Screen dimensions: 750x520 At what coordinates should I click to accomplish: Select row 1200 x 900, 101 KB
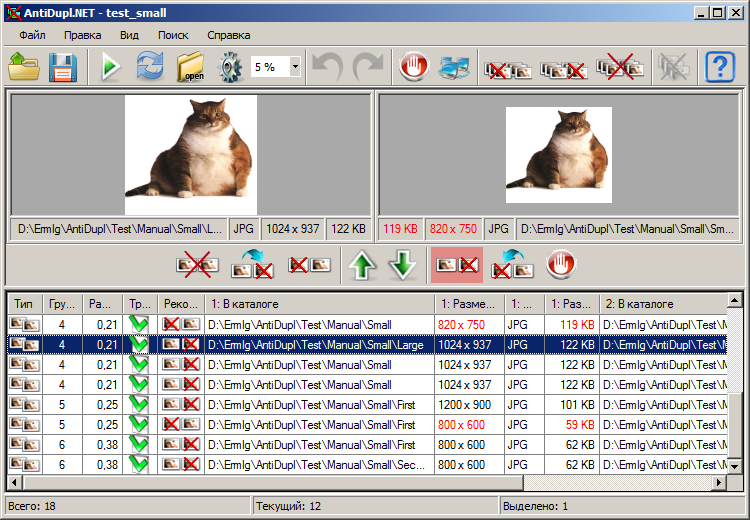(367, 405)
